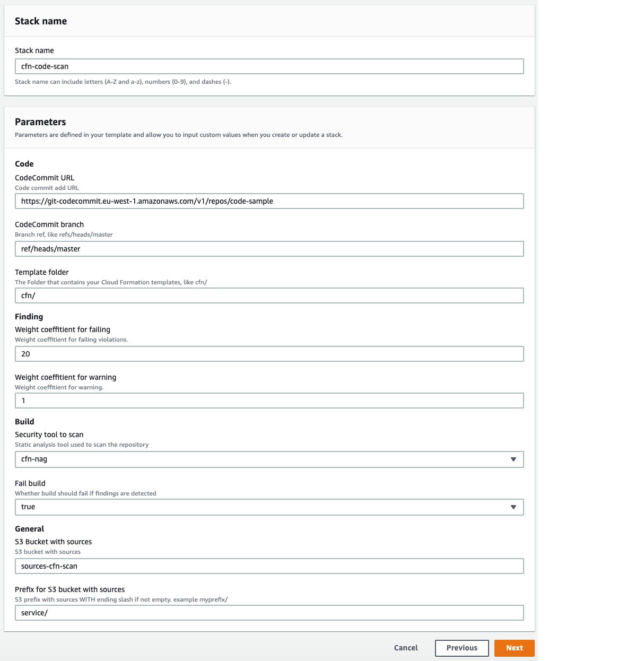Select the sources-cfn-scan bucket value

click(48, 566)
